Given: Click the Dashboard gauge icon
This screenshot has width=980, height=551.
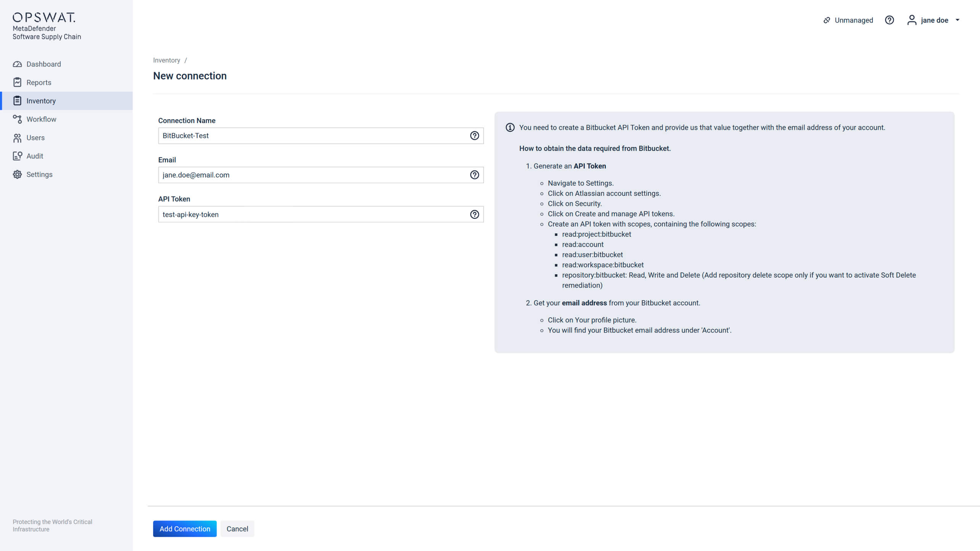Looking at the screenshot, I should 17,64.
